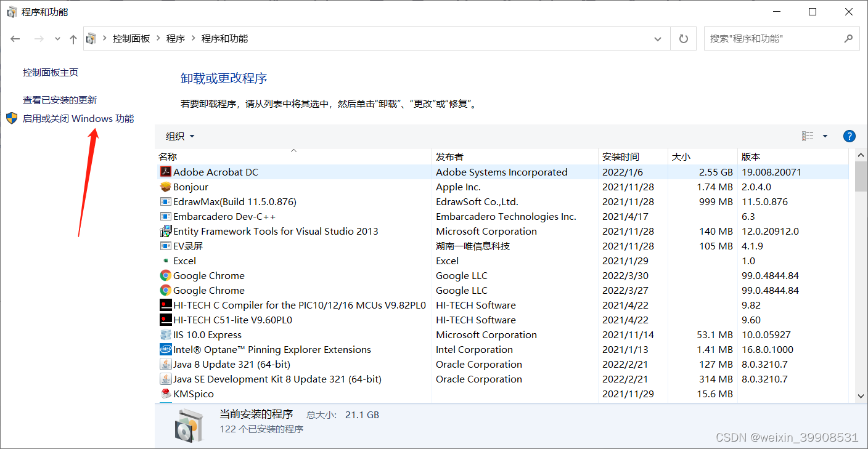Screen dimensions: 868x449
Task: Expand chevron after 程序 in breadcrumb
Action: click(193, 39)
